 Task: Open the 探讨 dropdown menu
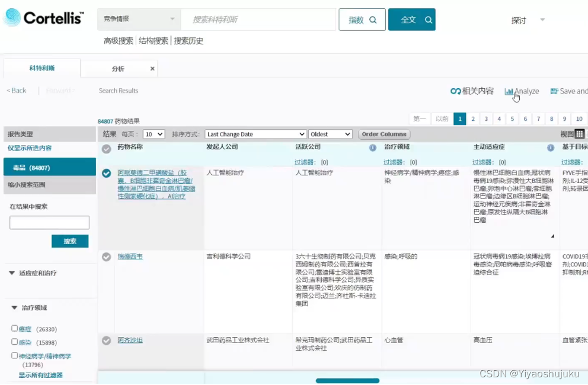point(528,20)
